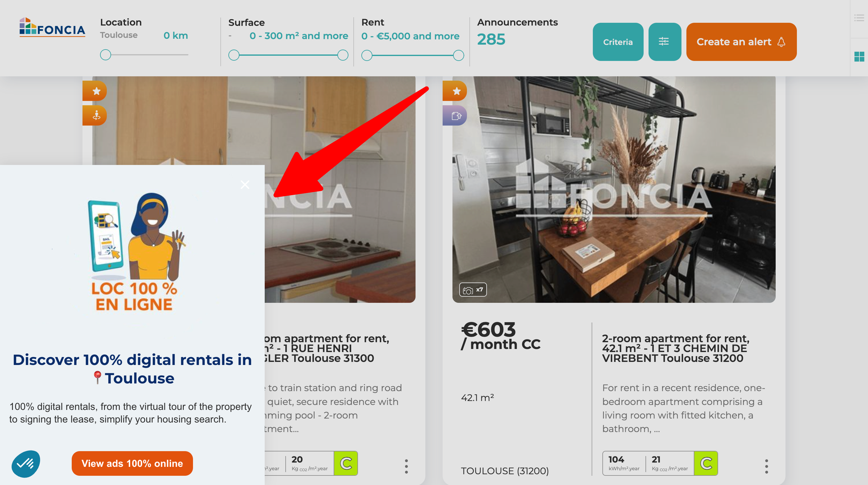Open more options on Rue Henri listing
Screen dimensions: 868x485
(406, 466)
